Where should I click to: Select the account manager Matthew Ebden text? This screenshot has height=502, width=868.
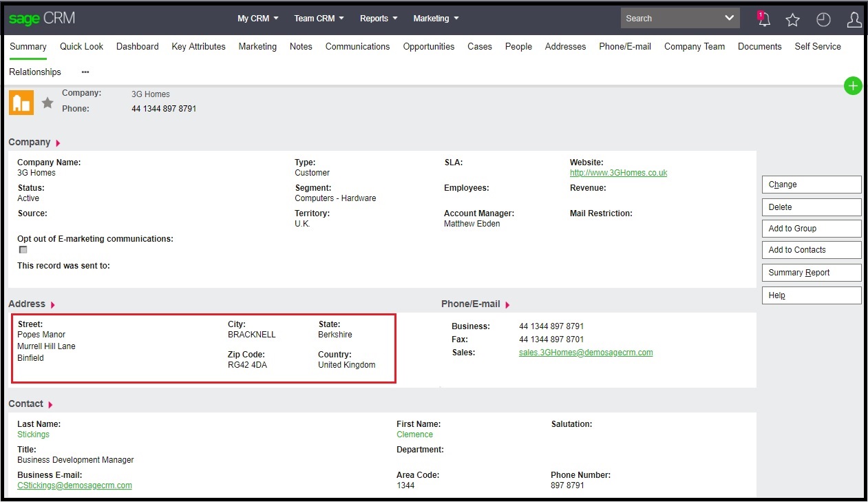(x=472, y=224)
